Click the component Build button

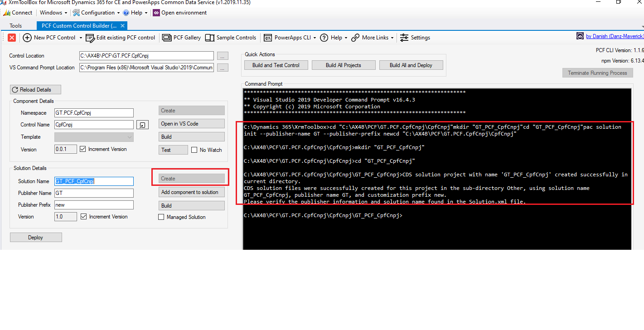coord(192,137)
